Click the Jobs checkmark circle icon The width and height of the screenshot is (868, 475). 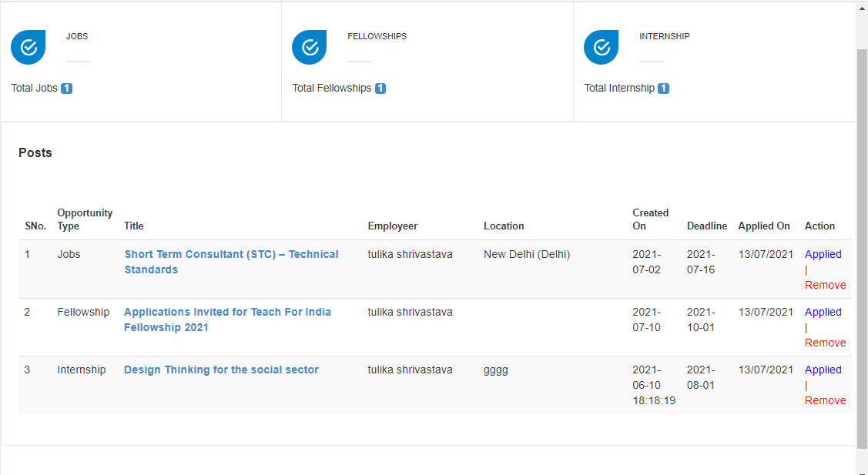pyautogui.click(x=28, y=48)
